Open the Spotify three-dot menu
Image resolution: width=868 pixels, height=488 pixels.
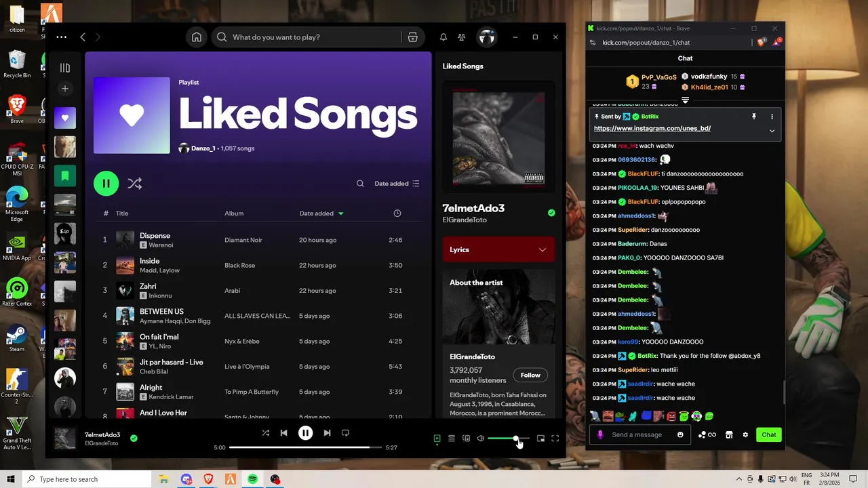(x=62, y=37)
